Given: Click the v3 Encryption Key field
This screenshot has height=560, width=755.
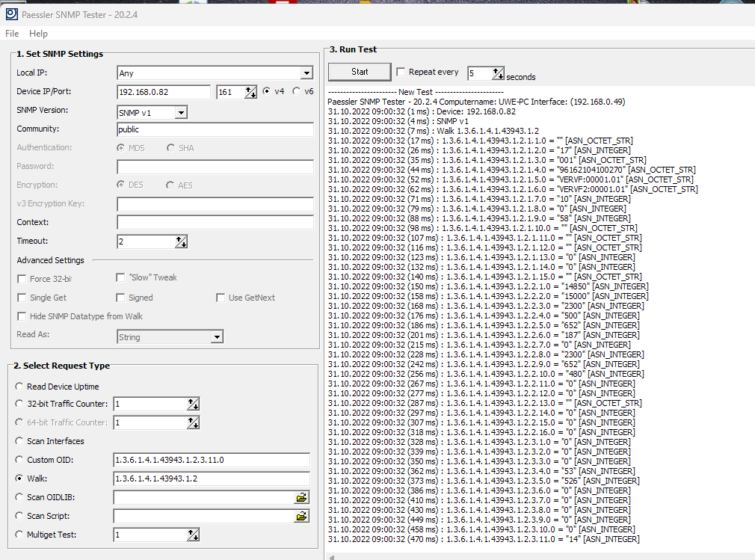Looking at the screenshot, I should click(x=215, y=204).
